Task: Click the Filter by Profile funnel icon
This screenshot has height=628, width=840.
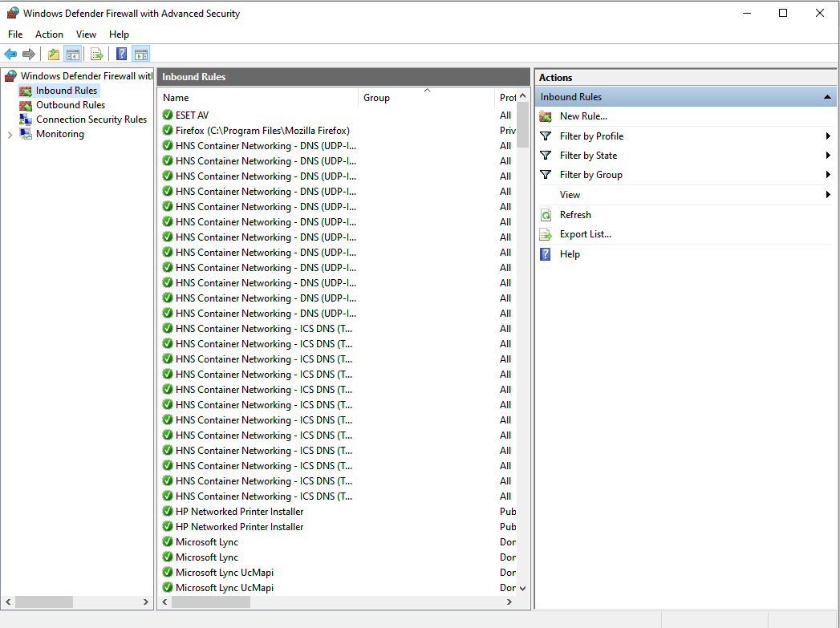Action: tap(546, 136)
